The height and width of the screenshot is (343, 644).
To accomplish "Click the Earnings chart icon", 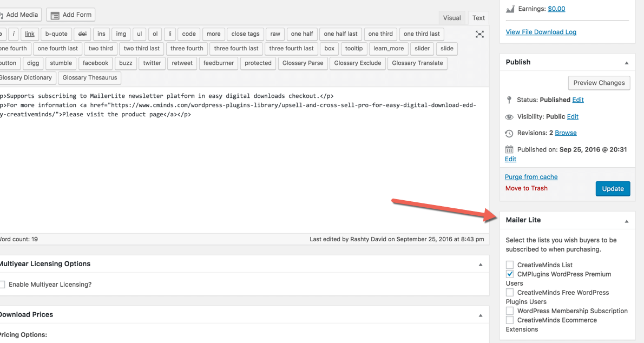I will 510,9.
